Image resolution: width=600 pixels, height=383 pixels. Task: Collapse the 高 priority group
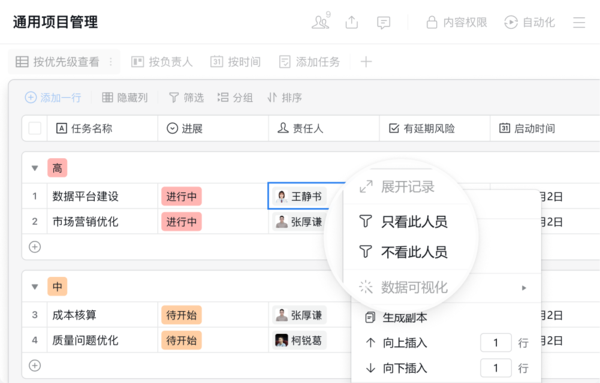(35, 168)
